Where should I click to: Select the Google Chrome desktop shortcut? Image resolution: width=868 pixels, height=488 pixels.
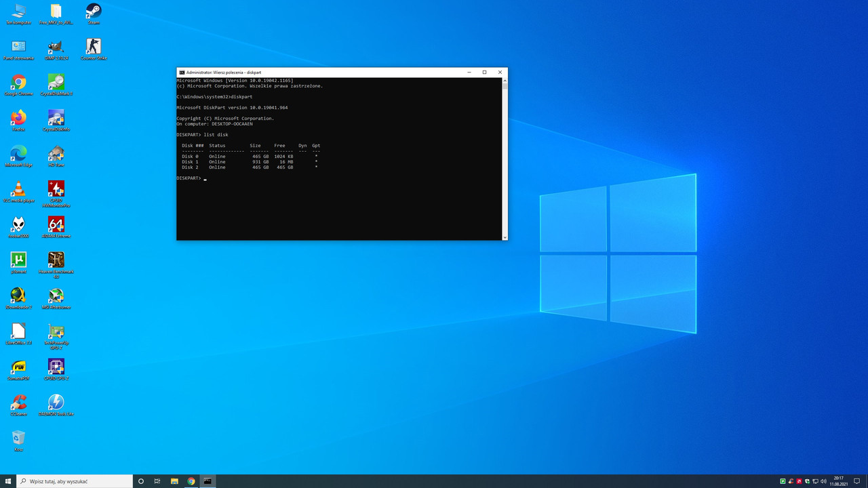tap(19, 85)
